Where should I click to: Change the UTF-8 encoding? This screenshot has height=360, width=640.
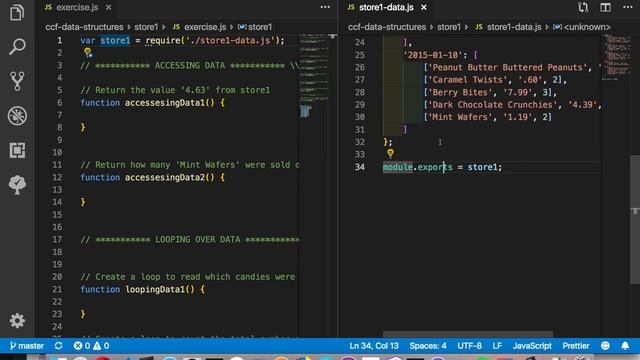(x=469, y=346)
